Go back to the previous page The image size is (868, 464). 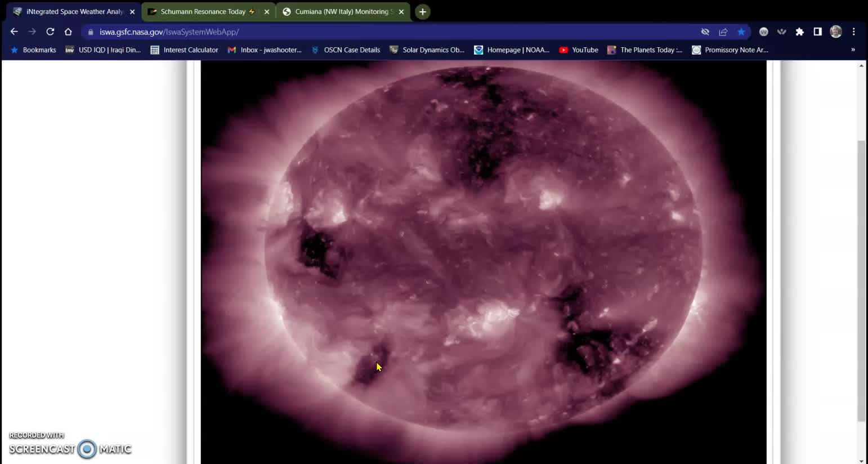[x=14, y=32]
